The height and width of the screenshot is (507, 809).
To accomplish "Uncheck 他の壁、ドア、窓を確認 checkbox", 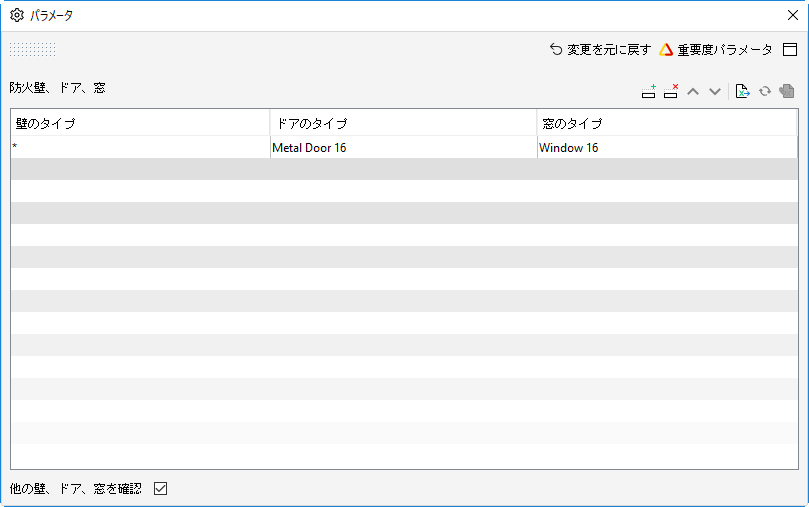I will click(x=160, y=488).
